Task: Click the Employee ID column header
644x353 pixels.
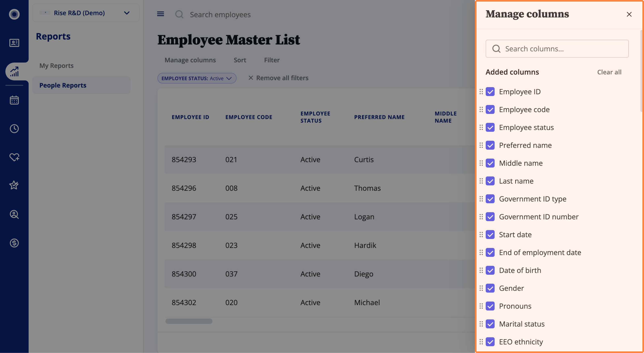Action: pyautogui.click(x=190, y=117)
